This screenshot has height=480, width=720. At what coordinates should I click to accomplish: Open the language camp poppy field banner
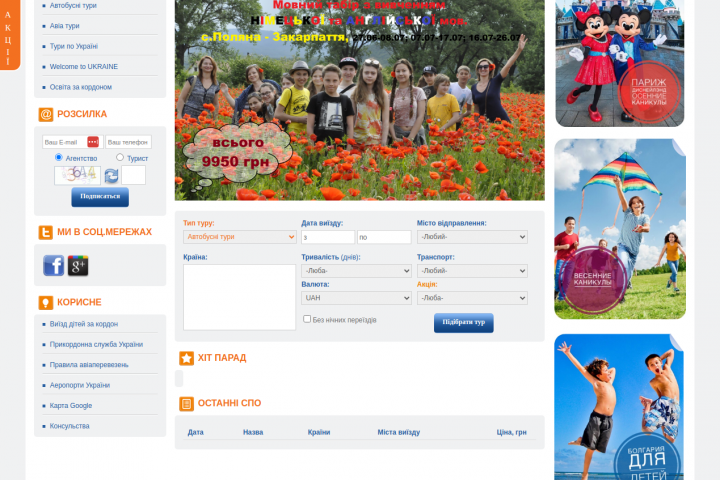tap(360, 100)
